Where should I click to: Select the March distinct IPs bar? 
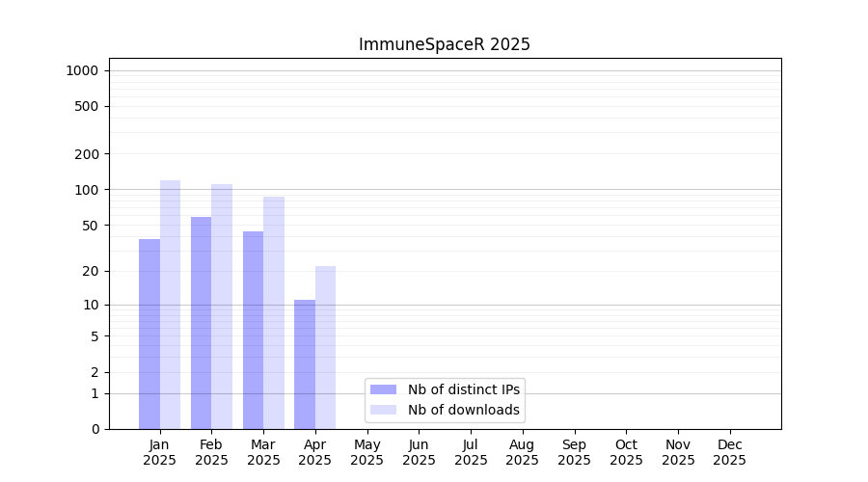pos(253,330)
